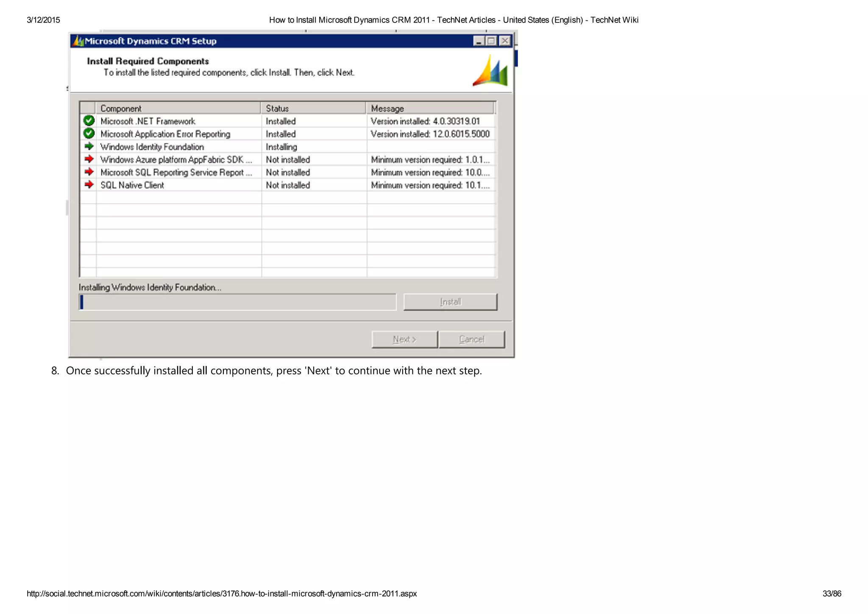Image resolution: width=868 pixels, height=614 pixels.
Task: Click the Next button
Action: coord(405,339)
